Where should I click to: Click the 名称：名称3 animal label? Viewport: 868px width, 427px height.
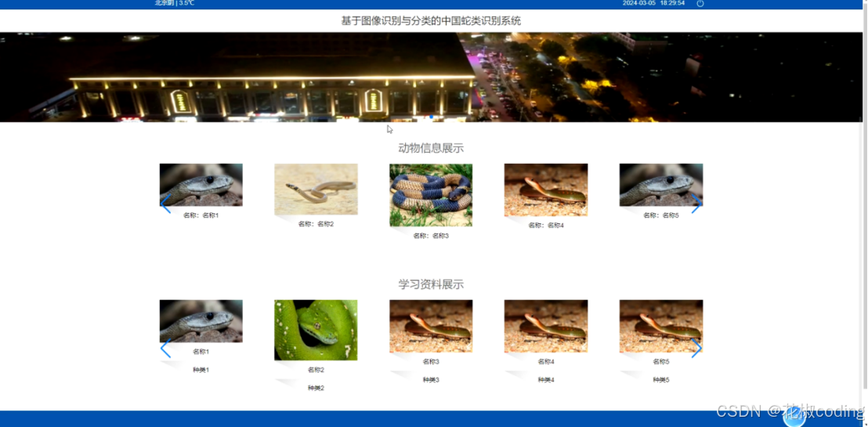point(431,236)
